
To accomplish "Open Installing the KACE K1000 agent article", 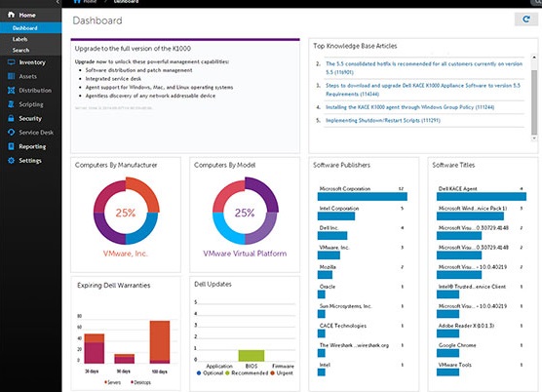I will point(410,107).
